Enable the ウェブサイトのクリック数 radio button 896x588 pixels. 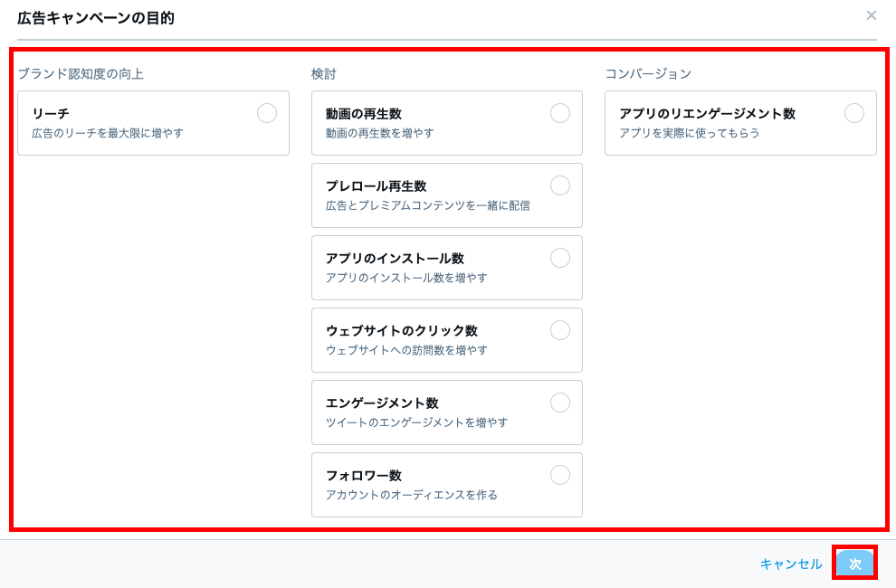tap(559, 330)
